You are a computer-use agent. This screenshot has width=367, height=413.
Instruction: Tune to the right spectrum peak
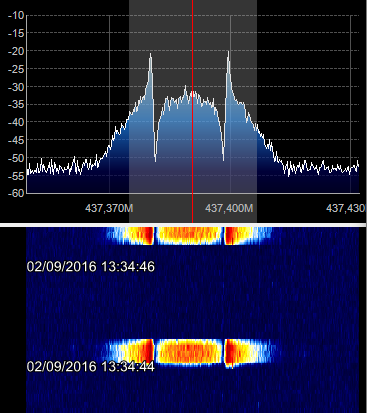(x=228, y=53)
